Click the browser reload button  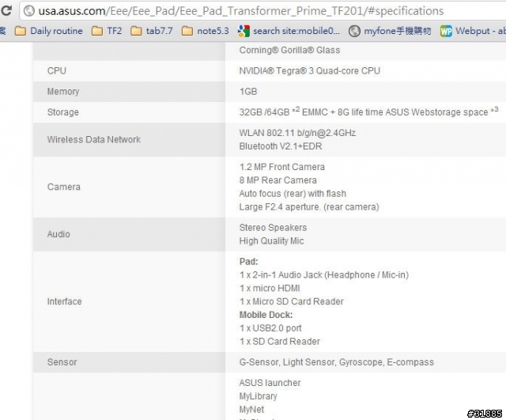[x=6, y=10]
